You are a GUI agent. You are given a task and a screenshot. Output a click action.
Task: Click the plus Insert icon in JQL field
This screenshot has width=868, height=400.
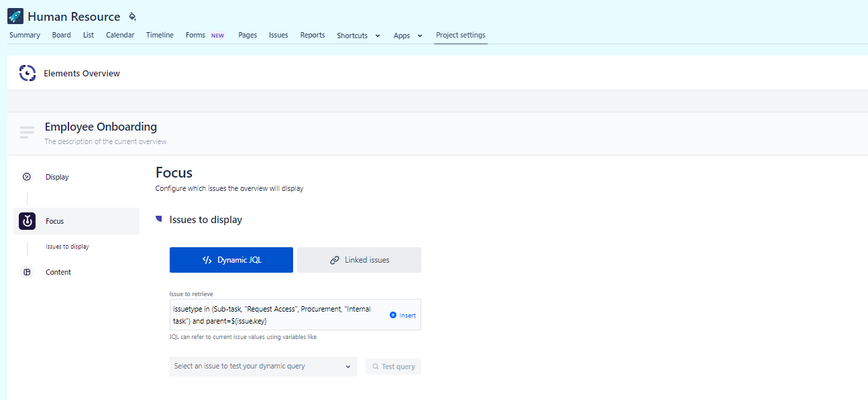point(394,315)
